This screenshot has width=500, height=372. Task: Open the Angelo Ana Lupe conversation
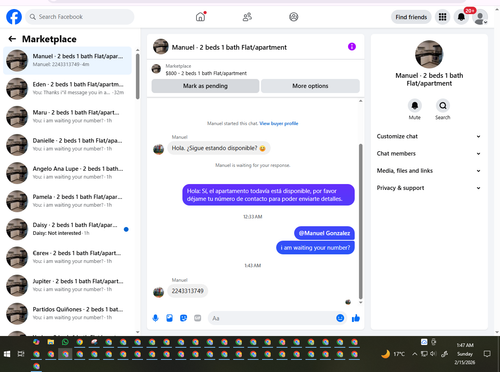[x=68, y=173]
